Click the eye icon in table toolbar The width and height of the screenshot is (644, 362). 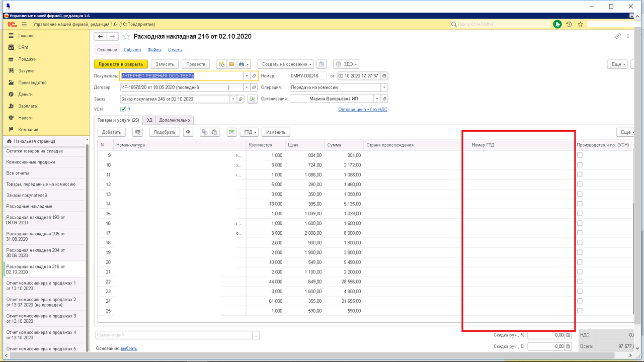click(x=189, y=132)
